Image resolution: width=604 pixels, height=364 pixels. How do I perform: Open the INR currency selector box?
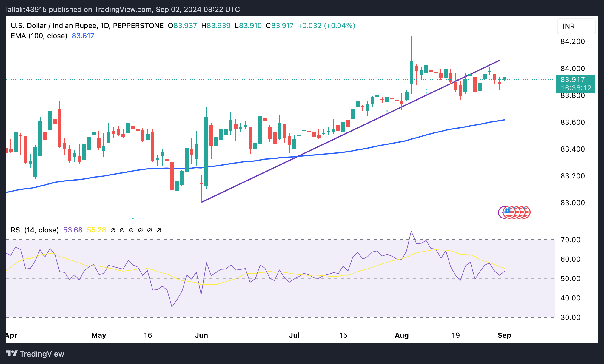pos(576,26)
